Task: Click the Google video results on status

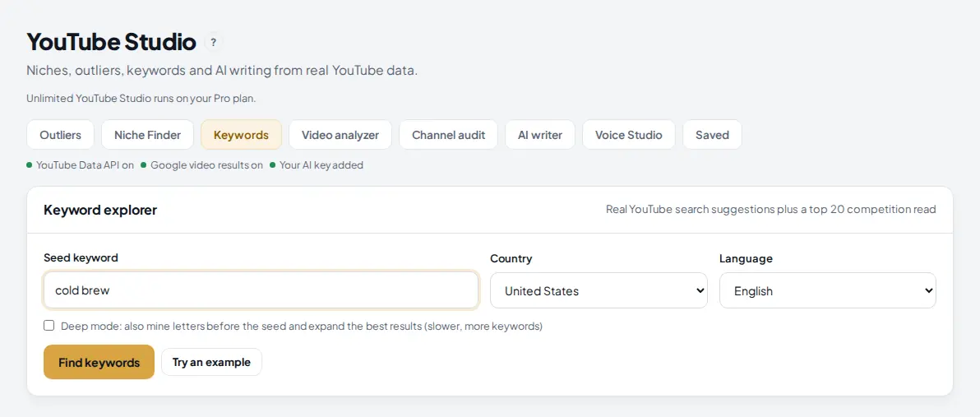Action: point(202,165)
